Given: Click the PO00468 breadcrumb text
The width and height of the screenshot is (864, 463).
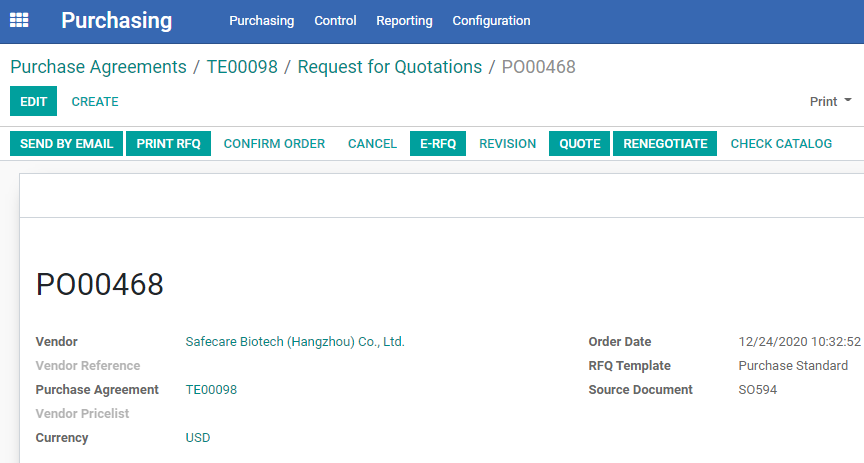Looking at the screenshot, I should point(539,67).
